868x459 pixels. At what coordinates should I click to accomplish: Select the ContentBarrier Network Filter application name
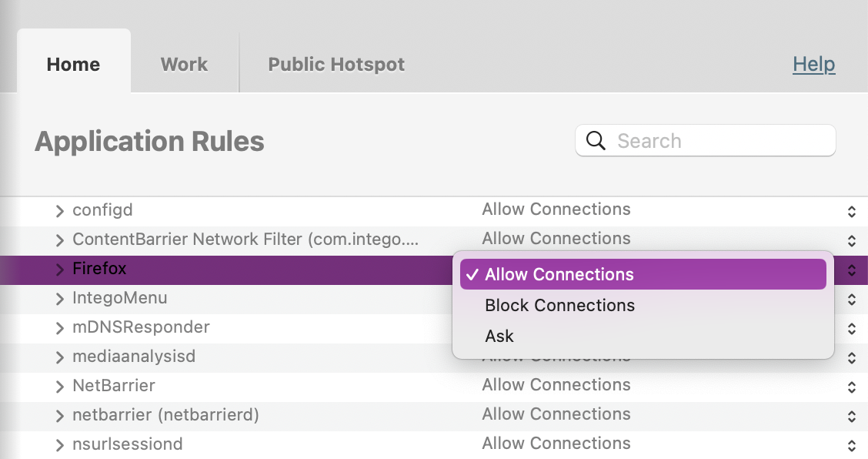245,240
